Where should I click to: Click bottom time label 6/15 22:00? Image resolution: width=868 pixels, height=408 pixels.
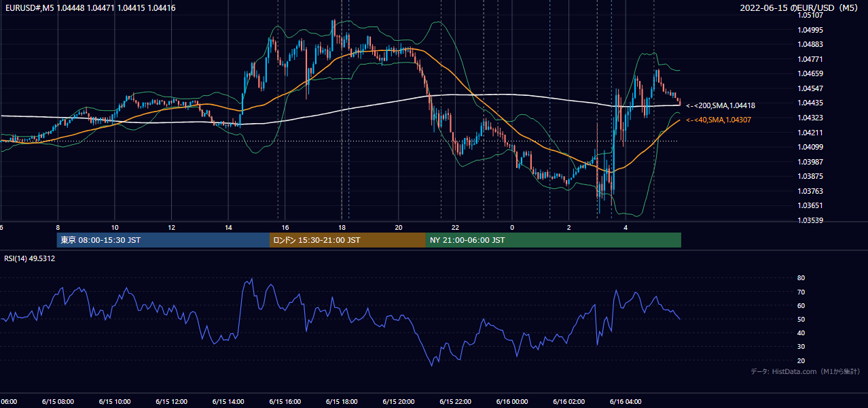(x=455, y=402)
